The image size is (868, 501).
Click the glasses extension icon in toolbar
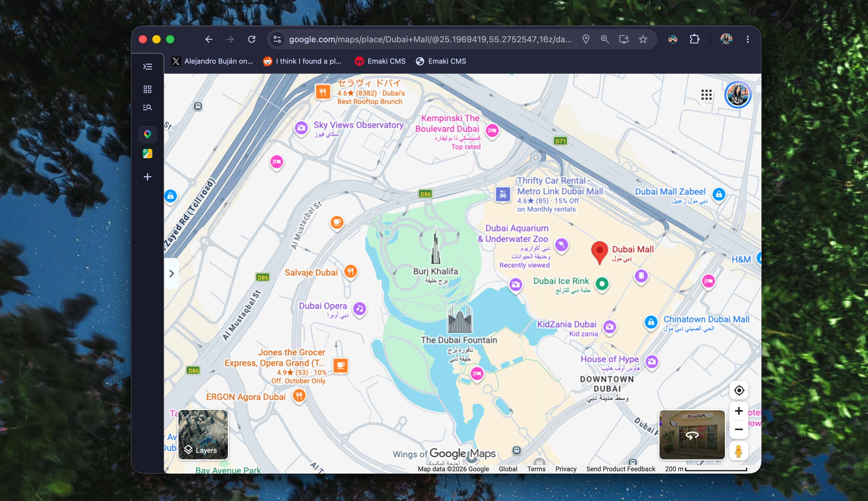point(673,39)
